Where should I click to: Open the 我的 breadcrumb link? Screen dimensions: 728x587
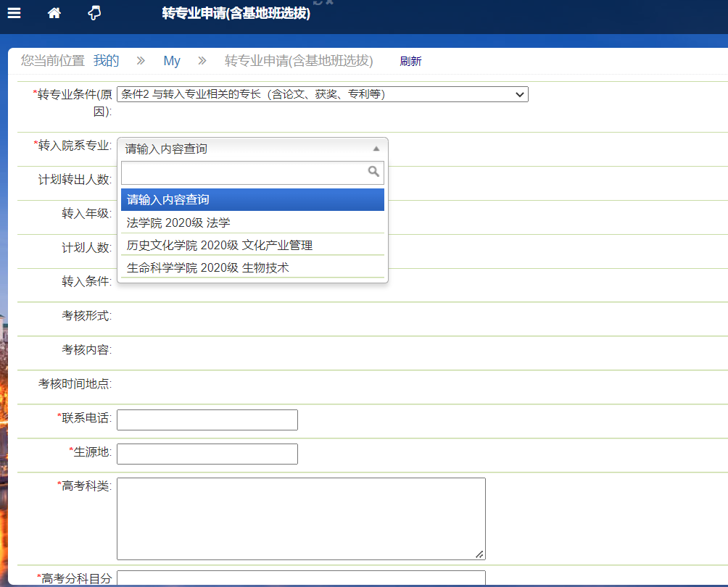click(x=106, y=61)
